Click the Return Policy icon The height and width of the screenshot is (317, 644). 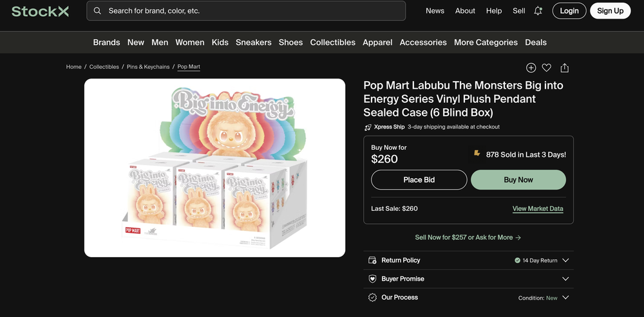click(372, 260)
